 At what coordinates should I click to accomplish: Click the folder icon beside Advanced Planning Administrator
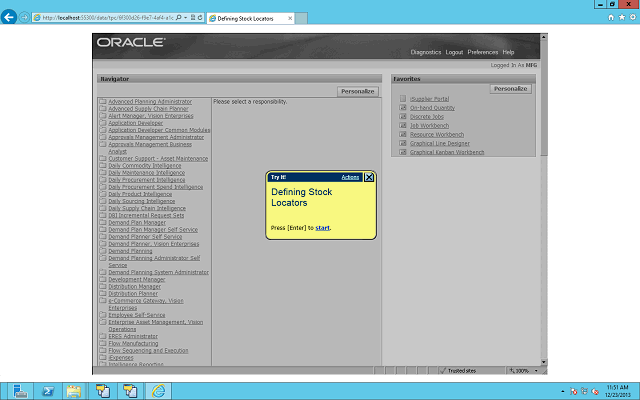103,102
